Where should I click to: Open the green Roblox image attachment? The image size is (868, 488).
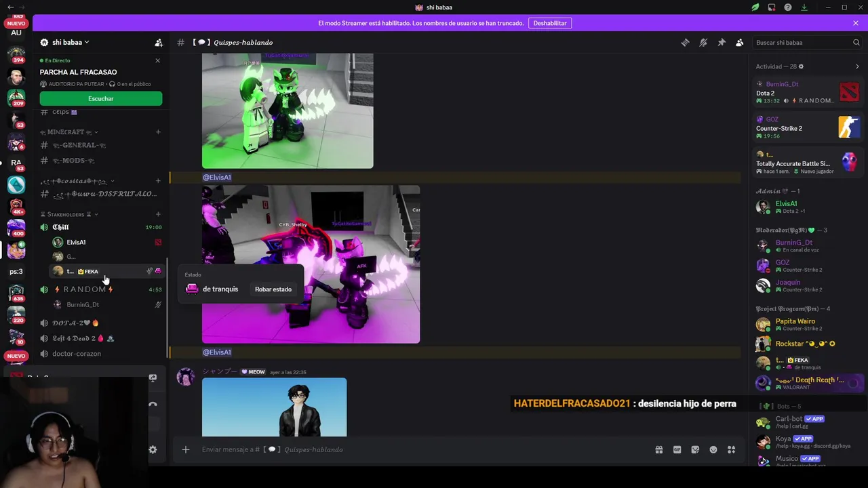288,111
